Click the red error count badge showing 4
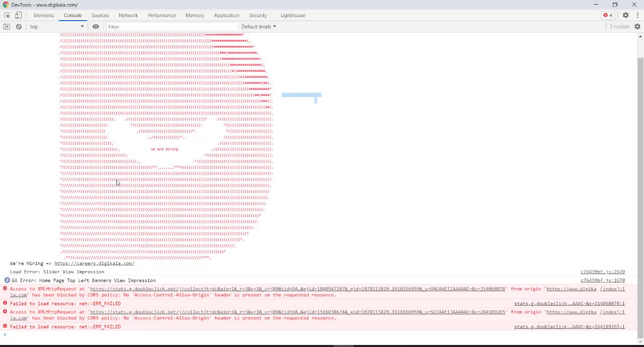The image size is (644, 347). point(608,15)
